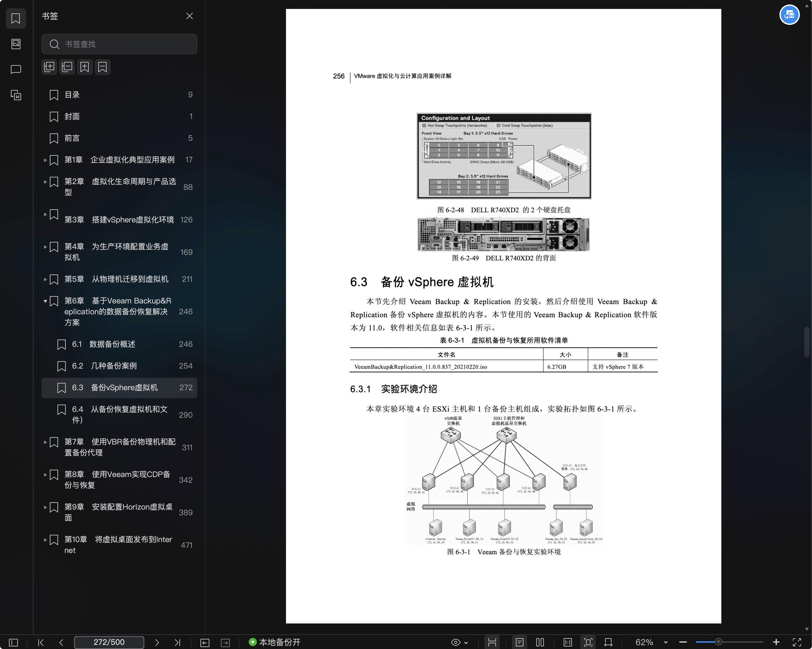
Task: Select the 封面 bookmark
Action: (x=119, y=117)
